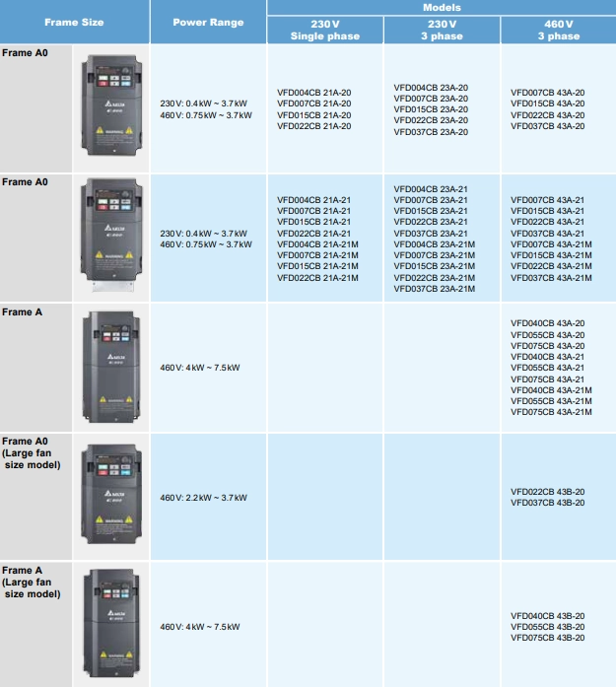
Task: Select model VFD022CB 21A-21
Action: click(313, 234)
